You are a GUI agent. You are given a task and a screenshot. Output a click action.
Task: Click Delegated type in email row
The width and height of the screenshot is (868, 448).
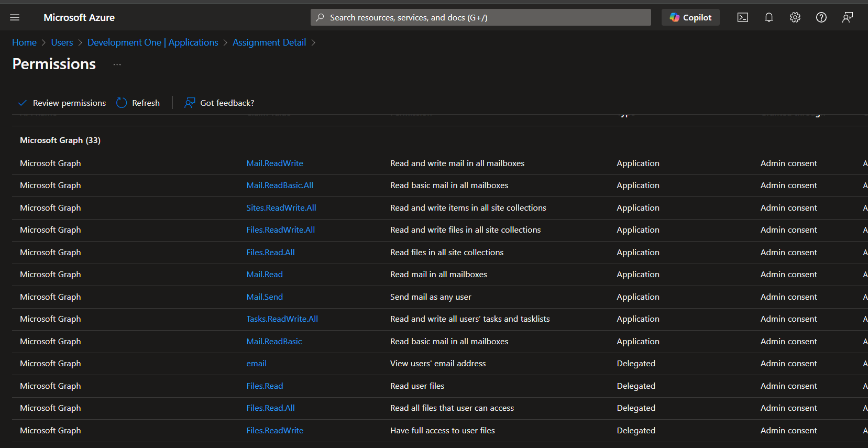[636, 364]
